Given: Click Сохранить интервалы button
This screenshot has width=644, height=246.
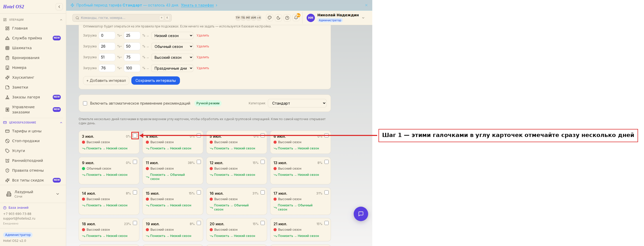Looking at the screenshot, I should (156, 81).
